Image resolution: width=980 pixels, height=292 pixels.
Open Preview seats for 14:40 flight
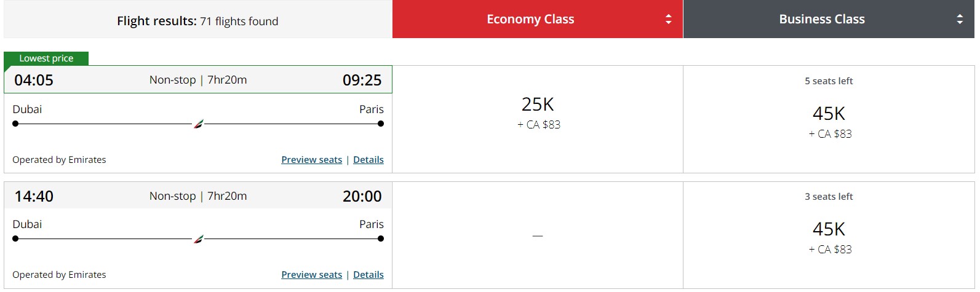[x=311, y=275]
